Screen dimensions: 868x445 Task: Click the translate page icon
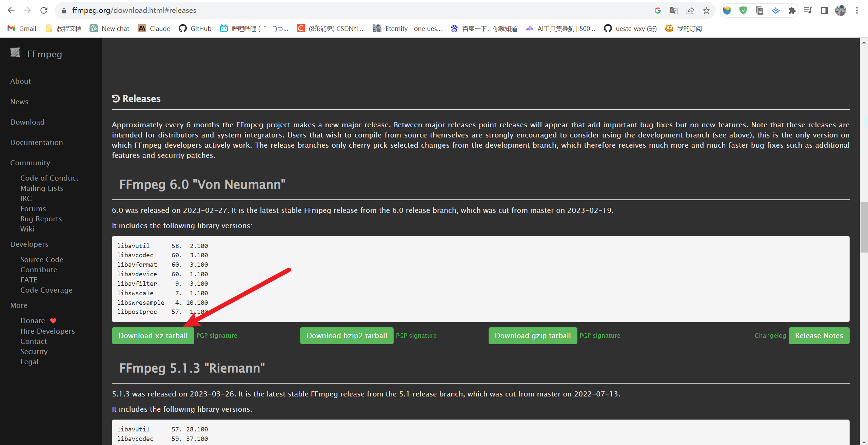(x=674, y=11)
